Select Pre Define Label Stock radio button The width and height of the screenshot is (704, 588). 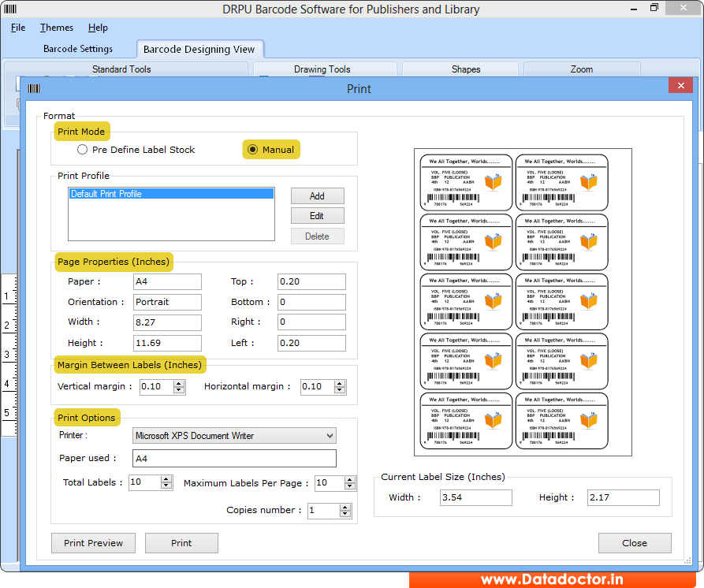[82, 150]
